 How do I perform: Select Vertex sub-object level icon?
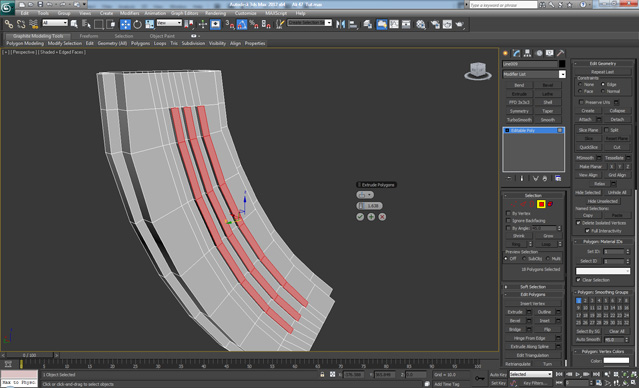click(x=514, y=204)
